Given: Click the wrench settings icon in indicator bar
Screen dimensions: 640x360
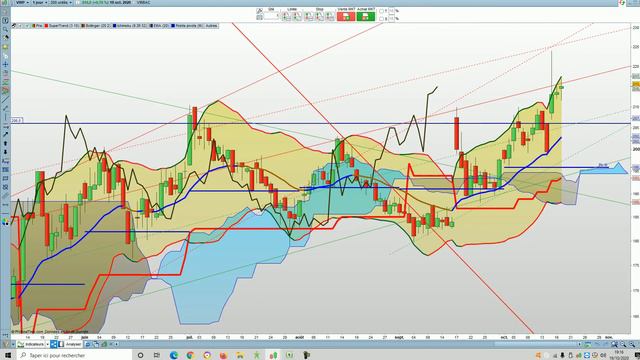Looking at the screenshot, I should point(14,26).
